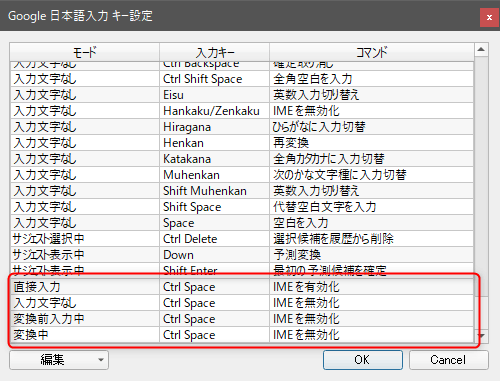
Task: Sort by the コマンド column header
Action: pos(372,52)
